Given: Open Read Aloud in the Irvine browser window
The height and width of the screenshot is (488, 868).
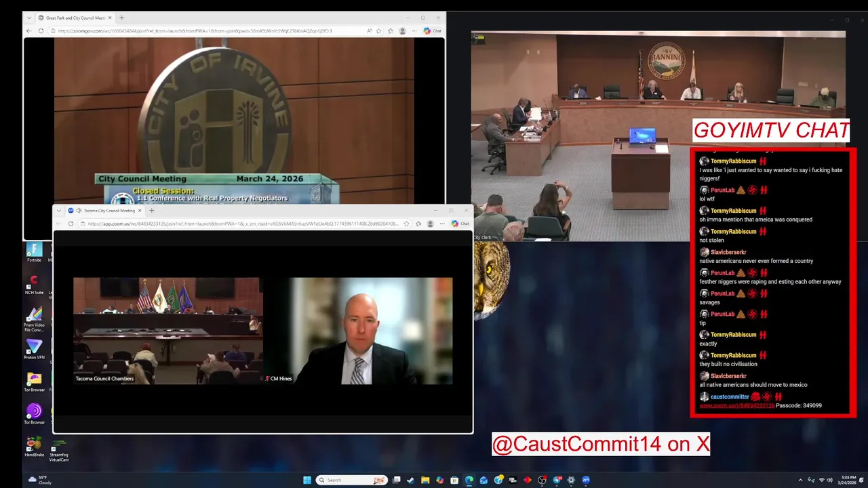Looking at the screenshot, I should [x=370, y=30].
